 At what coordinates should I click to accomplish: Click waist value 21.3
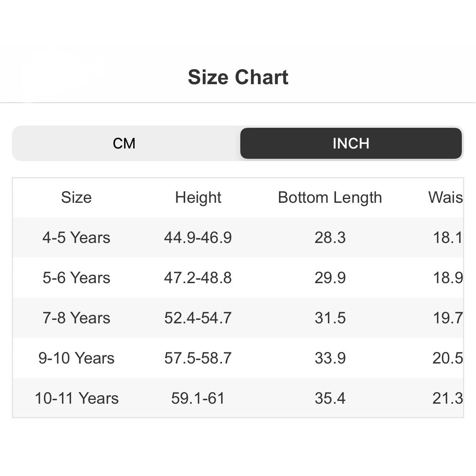coord(447,398)
